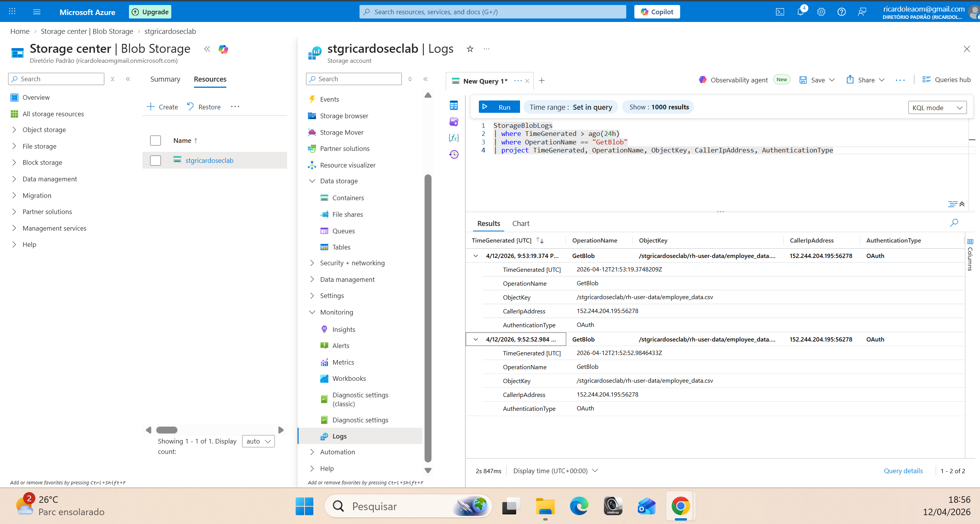Viewport: 980px width, 524px height.
Task: Open Storage browser in resource menu
Action: [x=344, y=116]
